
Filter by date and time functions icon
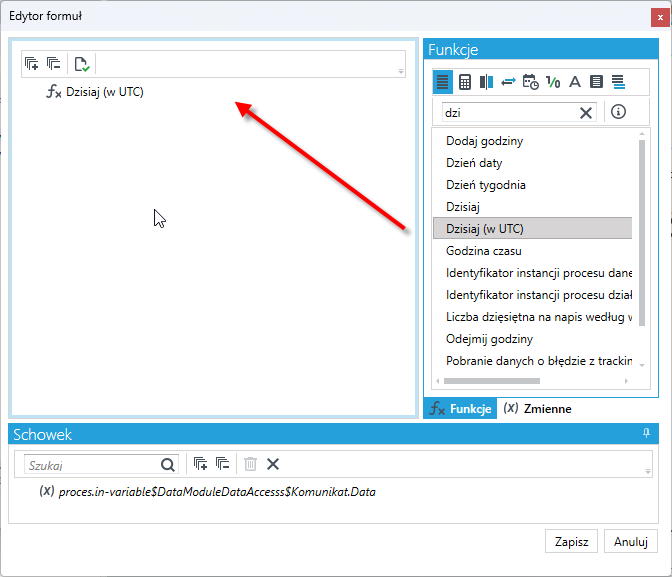[531, 81]
